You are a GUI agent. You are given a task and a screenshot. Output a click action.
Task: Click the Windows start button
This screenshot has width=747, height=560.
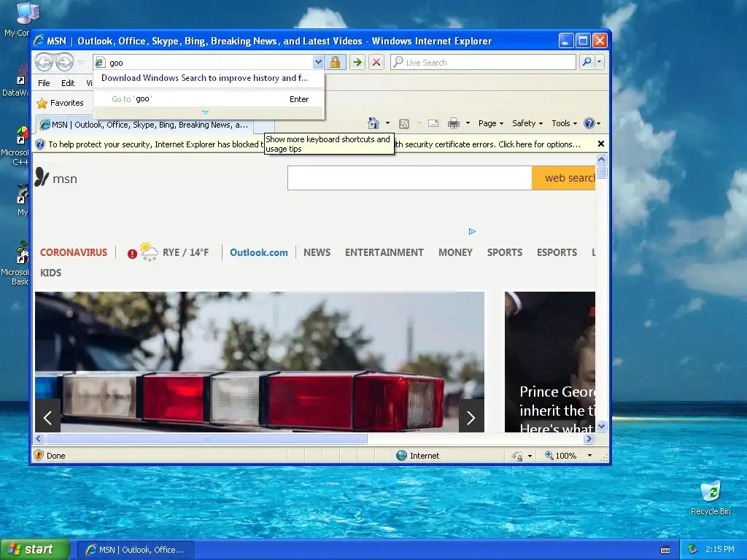point(34,550)
